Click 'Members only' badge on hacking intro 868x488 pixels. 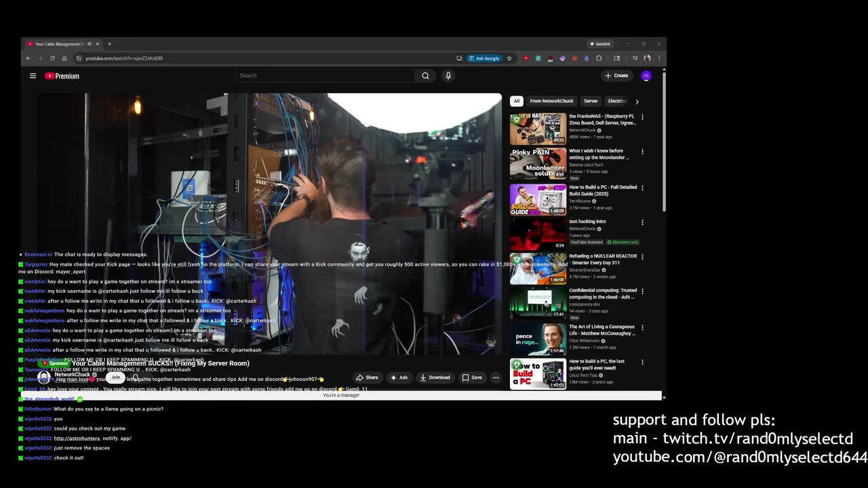pos(623,242)
